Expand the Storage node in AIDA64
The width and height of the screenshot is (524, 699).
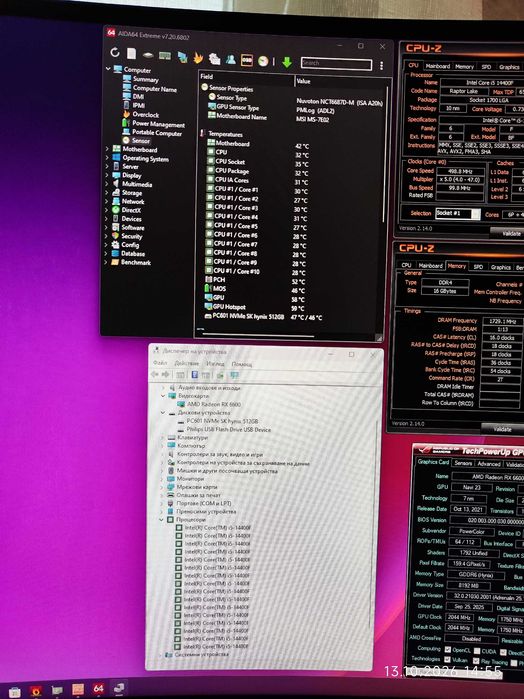tap(106, 192)
